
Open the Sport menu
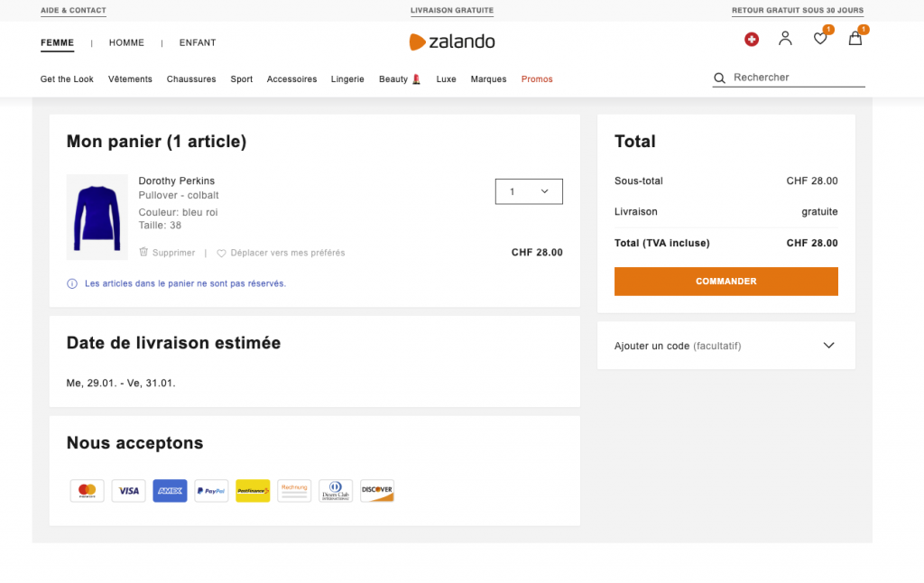pos(242,79)
